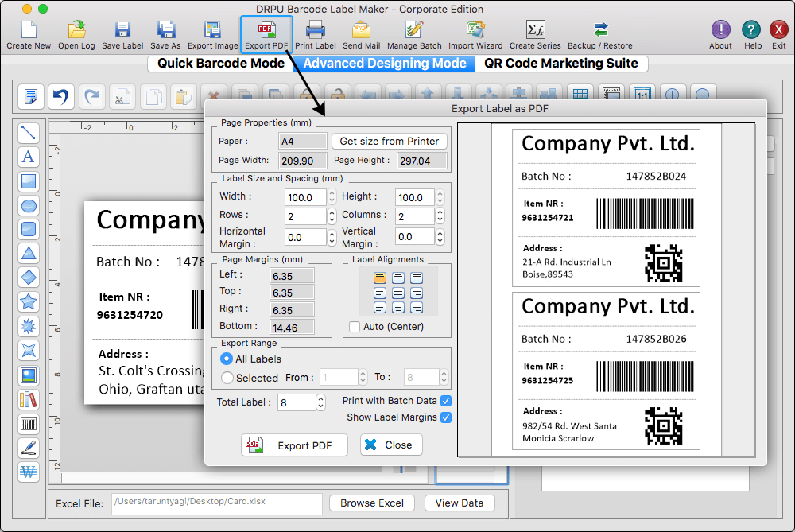Screen dimensions: 795x532
Task: Select the Ellipse shape tool
Action: [29, 205]
